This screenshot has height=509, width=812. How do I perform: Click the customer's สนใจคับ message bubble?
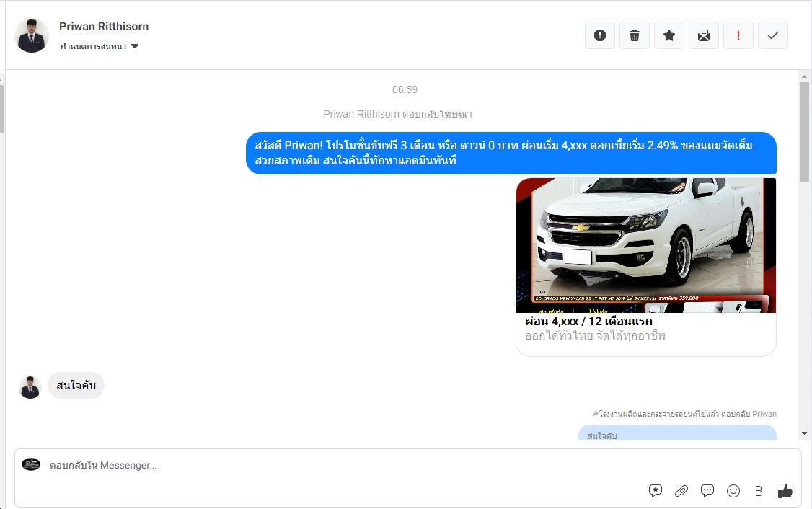pyautogui.click(x=76, y=385)
